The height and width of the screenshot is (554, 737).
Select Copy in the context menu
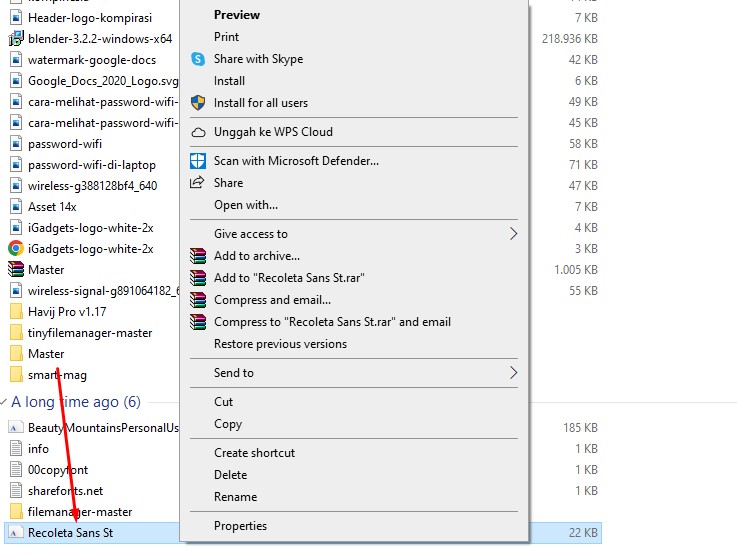[228, 424]
